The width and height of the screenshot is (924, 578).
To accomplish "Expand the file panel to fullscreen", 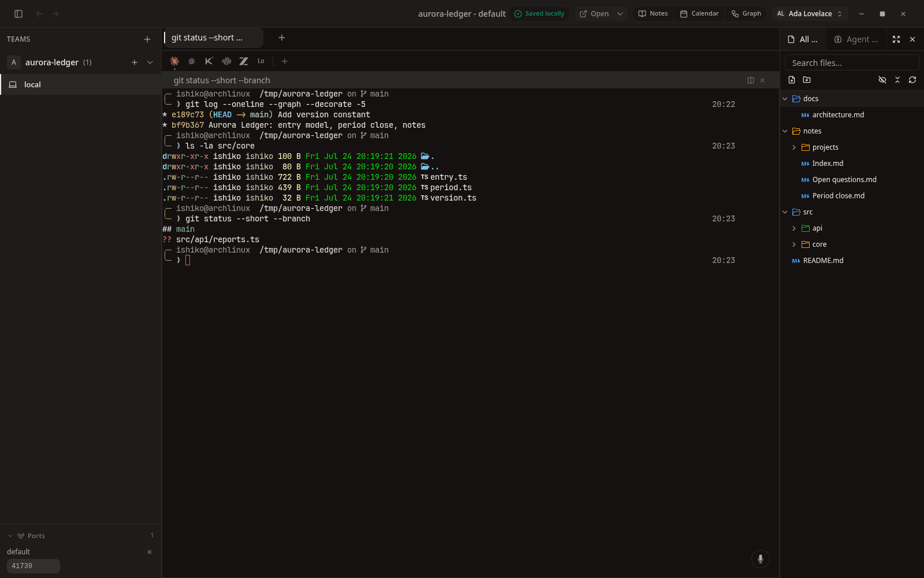I will [x=896, y=39].
